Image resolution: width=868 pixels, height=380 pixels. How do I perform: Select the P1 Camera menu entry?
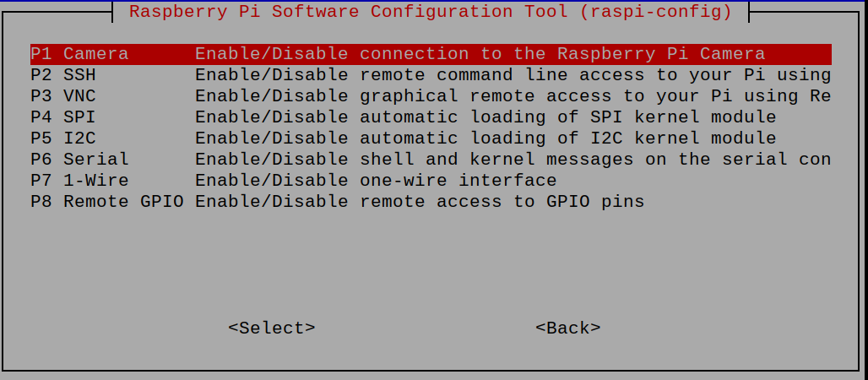79,54
